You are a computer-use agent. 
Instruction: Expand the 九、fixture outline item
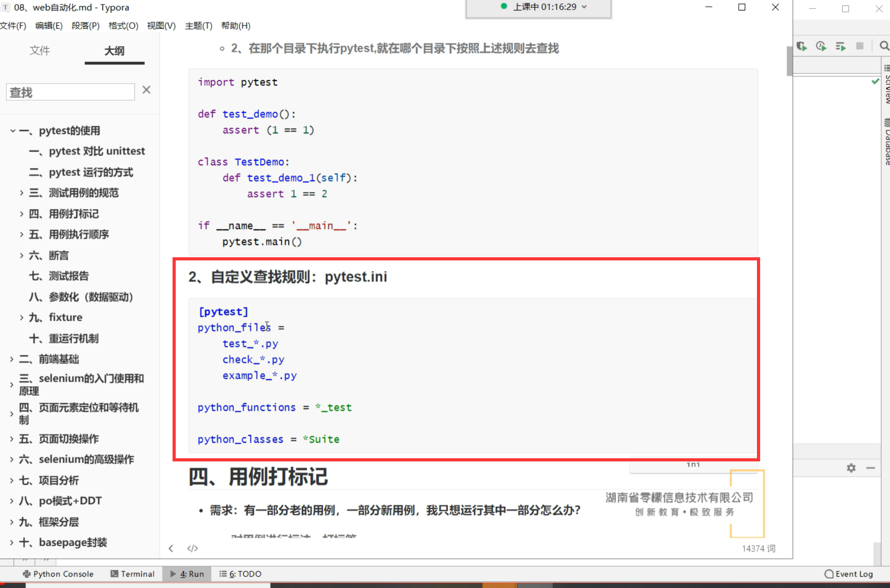click(21, 318)
